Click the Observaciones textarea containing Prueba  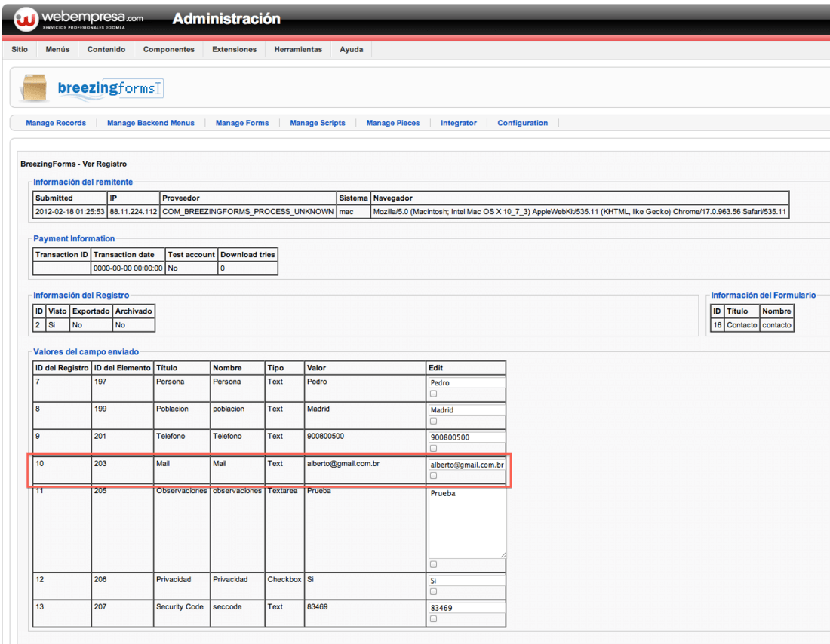[x=467, y=523]
